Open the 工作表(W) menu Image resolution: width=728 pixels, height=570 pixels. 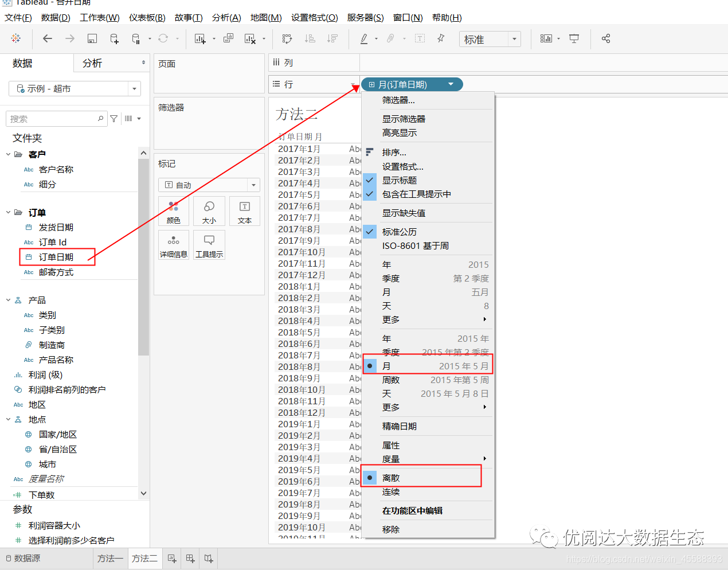(100, 17)
